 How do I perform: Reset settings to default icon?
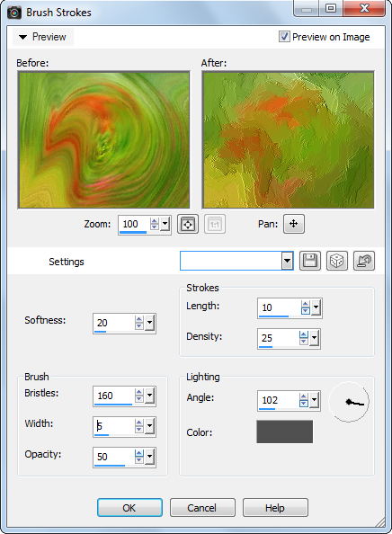(x=364, y=261)
